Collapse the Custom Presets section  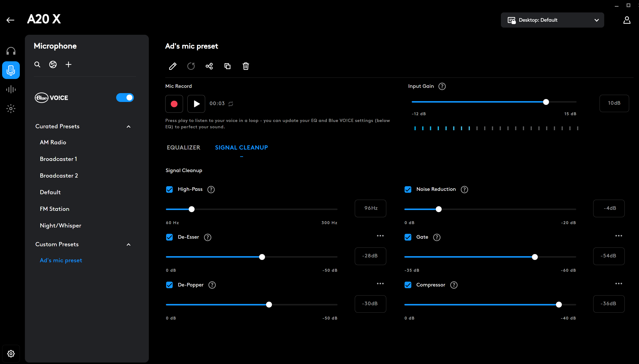click(129, 245)
